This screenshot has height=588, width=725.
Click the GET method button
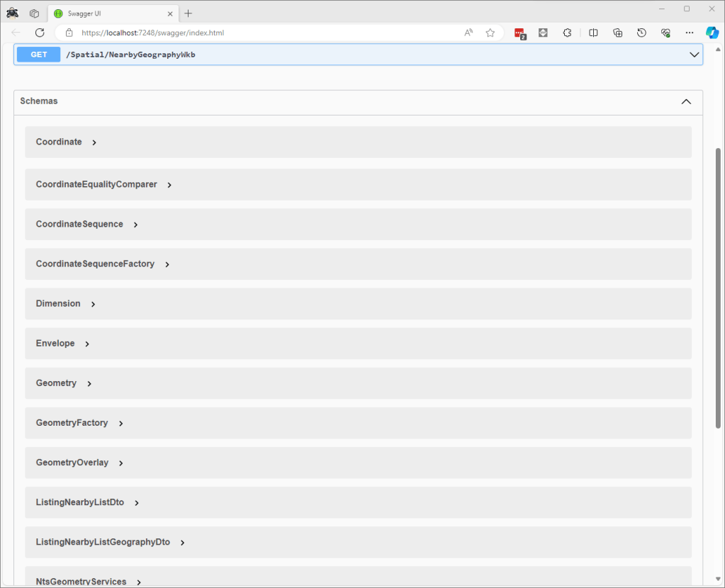(38, 55)
